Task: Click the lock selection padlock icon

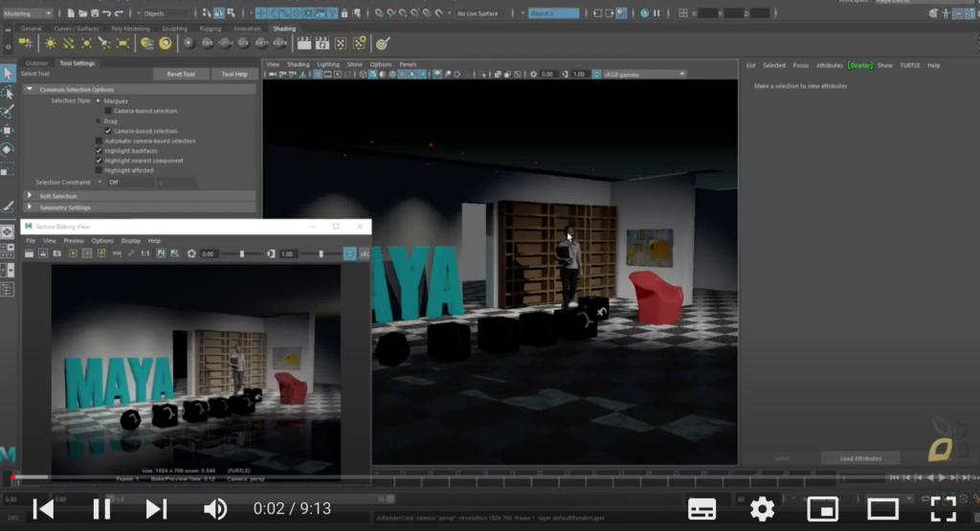Action: tap(345, 13)
